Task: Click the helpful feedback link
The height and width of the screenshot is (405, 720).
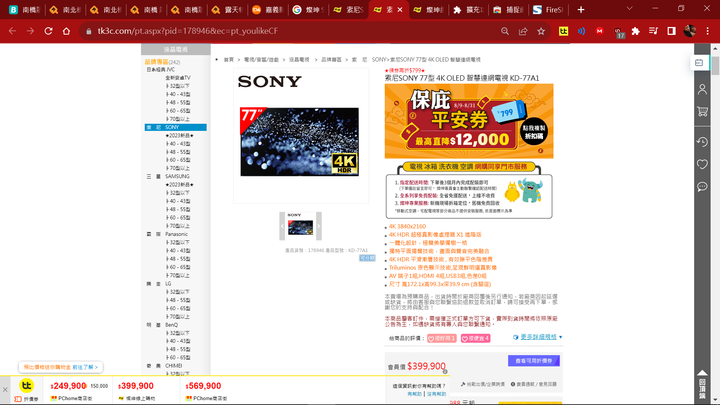Action: [x=414, y=394]
